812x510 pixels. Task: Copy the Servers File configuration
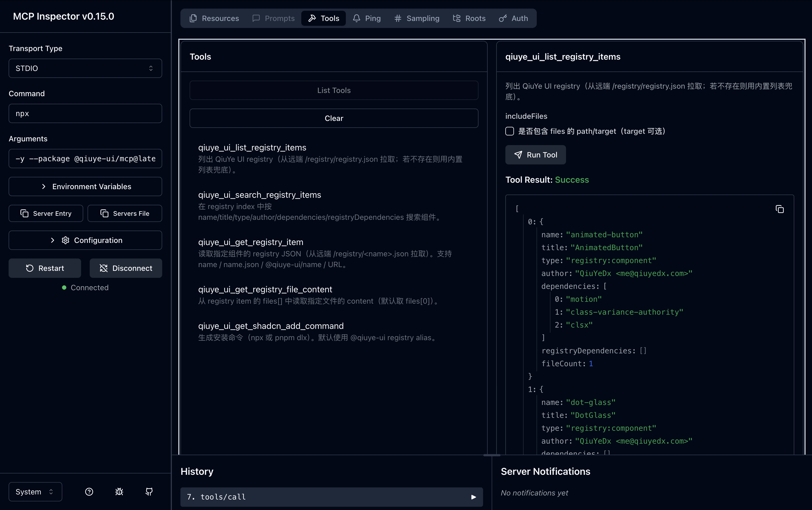(x=125, y=214)
